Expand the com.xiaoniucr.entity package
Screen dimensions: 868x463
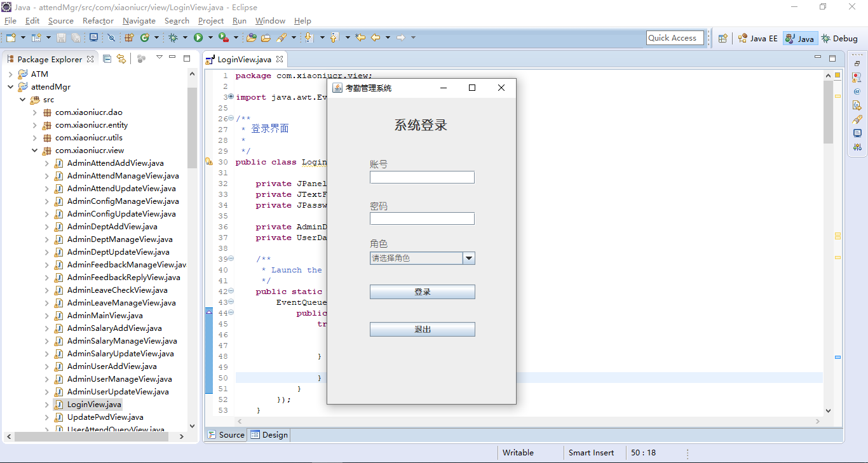pos(35,125)
